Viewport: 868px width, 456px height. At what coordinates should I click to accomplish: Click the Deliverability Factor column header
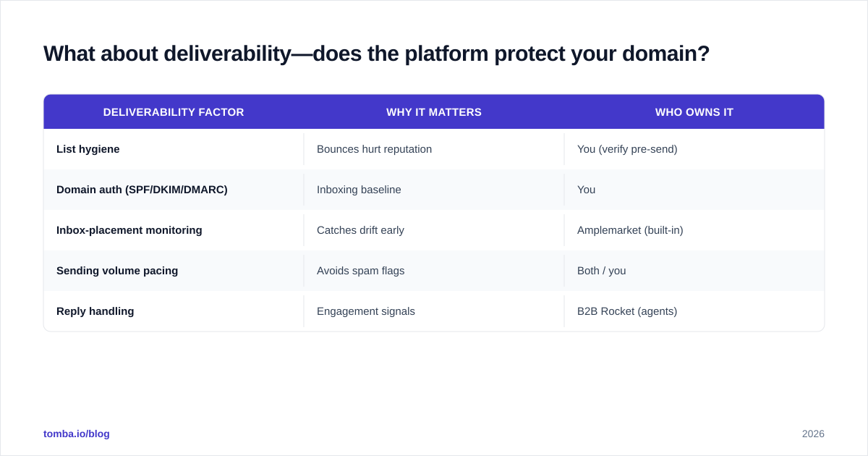click(174, 112)
